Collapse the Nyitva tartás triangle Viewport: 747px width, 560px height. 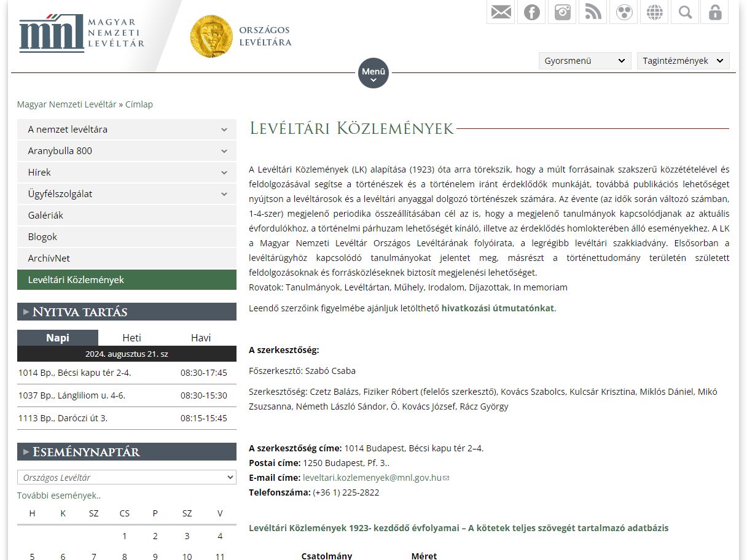tap(26, 312)
